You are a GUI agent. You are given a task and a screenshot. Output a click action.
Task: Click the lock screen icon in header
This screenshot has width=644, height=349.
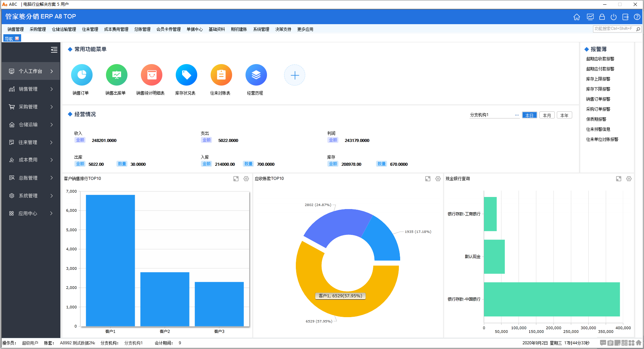[602, 17]
